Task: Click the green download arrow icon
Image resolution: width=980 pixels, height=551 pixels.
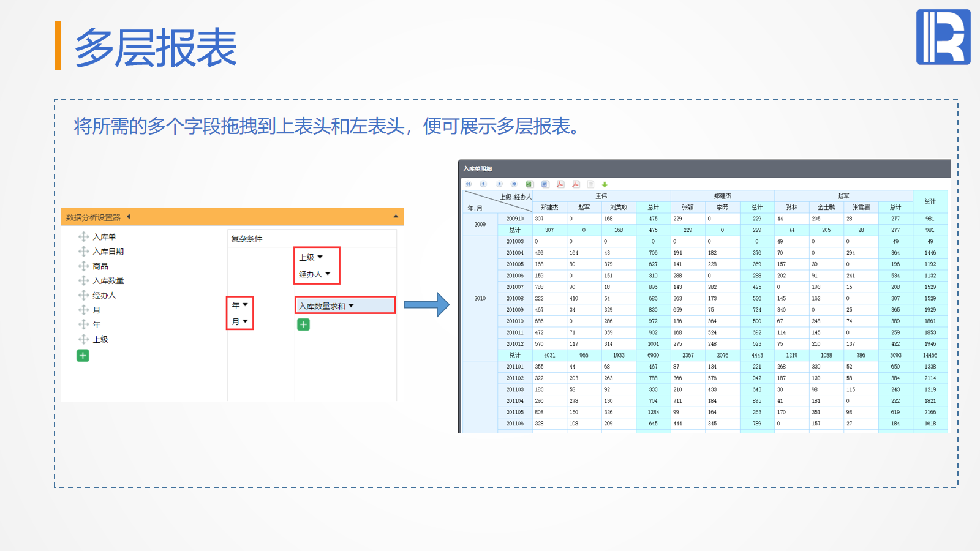Action: point(605,184)
